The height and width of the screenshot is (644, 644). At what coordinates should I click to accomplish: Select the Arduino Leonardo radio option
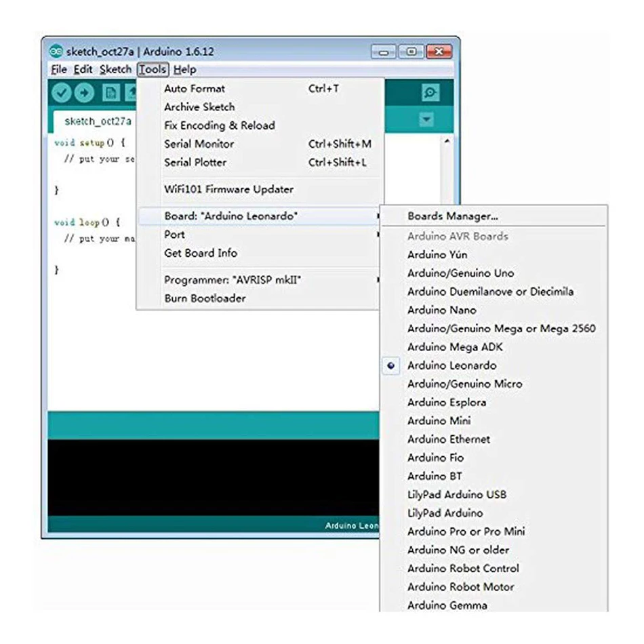[494, 365]
